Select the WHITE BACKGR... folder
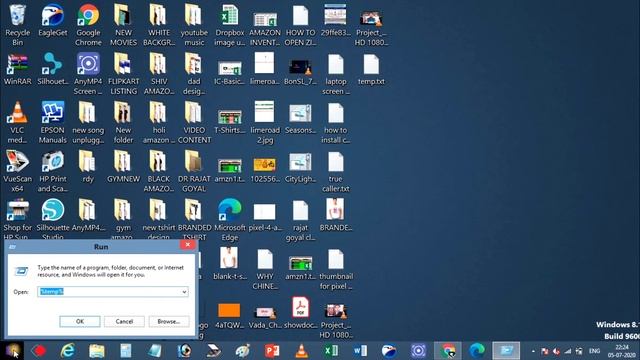 [x=159, y=24]
